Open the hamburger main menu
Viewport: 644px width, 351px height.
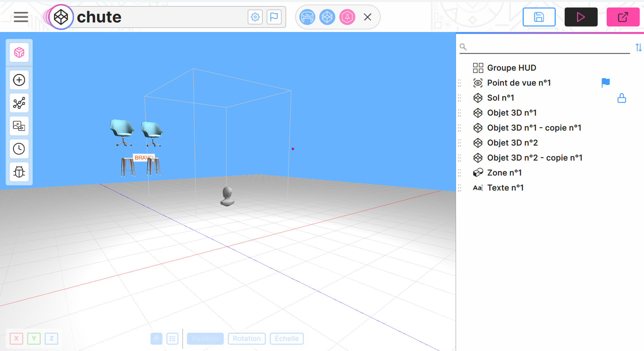21,17
